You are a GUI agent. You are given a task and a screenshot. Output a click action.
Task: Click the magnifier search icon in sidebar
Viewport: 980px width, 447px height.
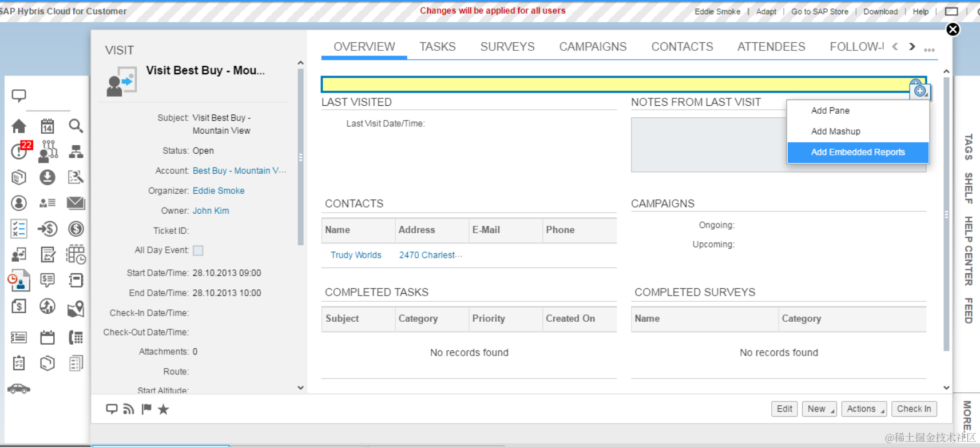pyautogui.click(x=76, y=126)
